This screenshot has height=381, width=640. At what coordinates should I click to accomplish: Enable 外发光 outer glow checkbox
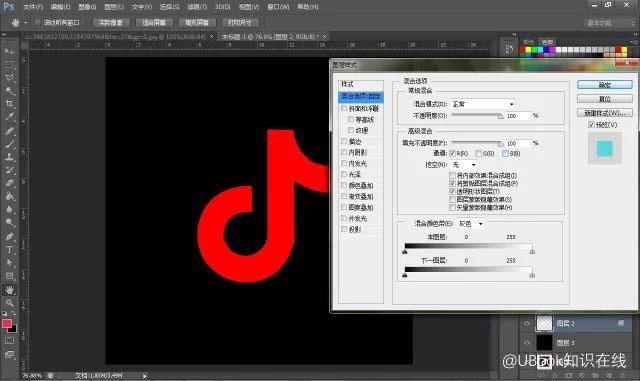coord(344,218)
